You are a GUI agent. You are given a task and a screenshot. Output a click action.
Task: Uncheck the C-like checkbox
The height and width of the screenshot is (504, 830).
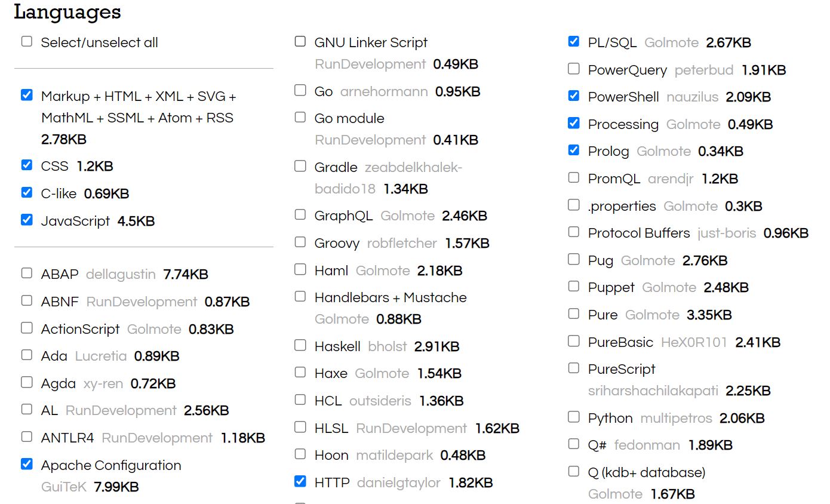click(x=27, y=193)
